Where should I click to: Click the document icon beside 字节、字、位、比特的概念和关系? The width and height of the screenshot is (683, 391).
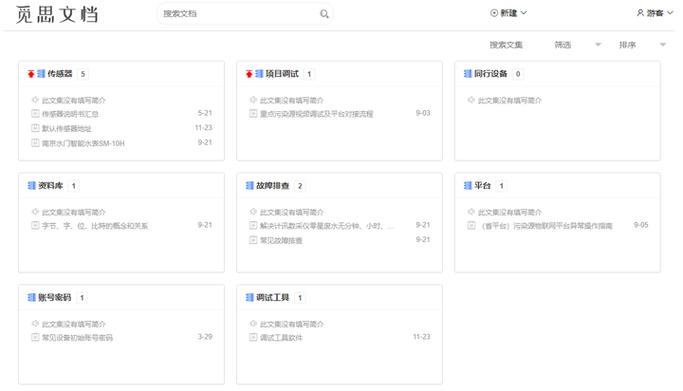(35, 226)
